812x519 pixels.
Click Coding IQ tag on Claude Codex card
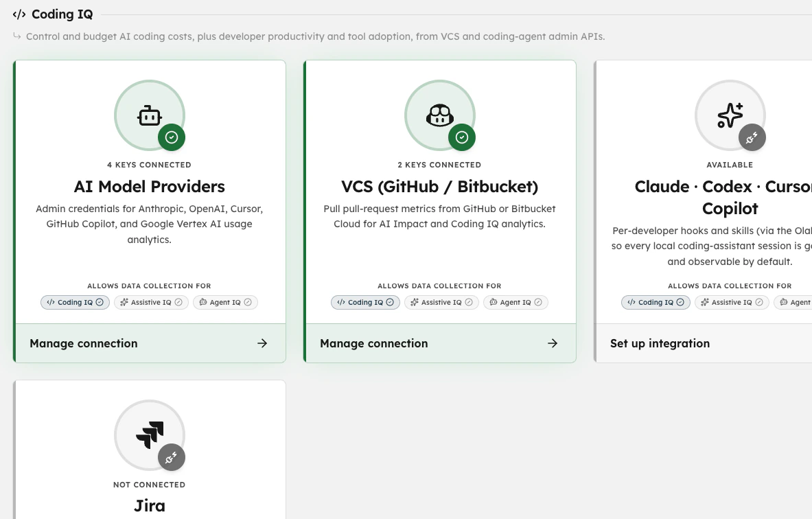[656, 303]
